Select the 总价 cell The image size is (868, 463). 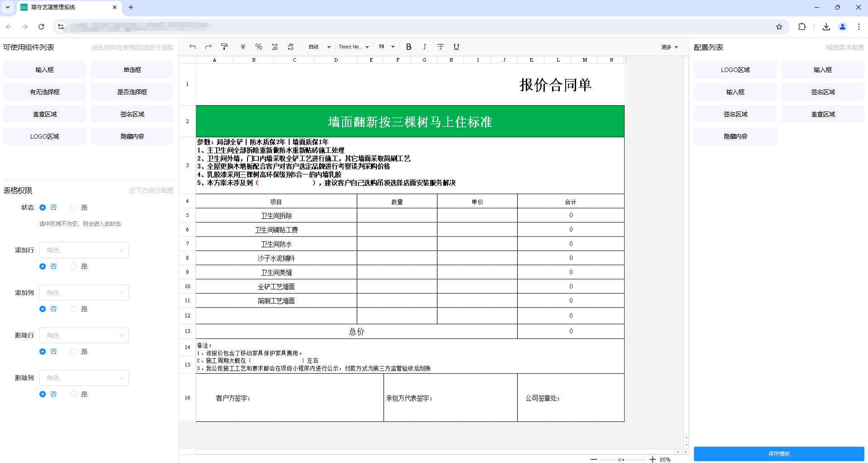tap(356, 332)
